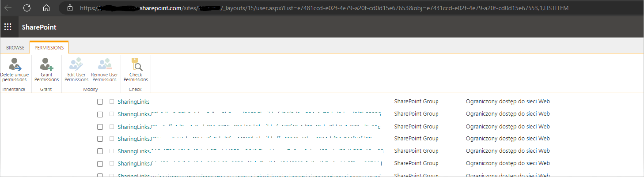Click the Remove User Permissions icon

click(x=105, y=64)
